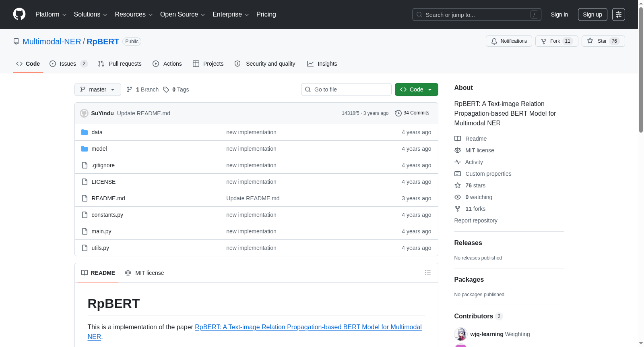Image resolution: width=644 pixels, height=347 pixels.
Task: Focus the Search or jump to field
Action: point(477,15)
